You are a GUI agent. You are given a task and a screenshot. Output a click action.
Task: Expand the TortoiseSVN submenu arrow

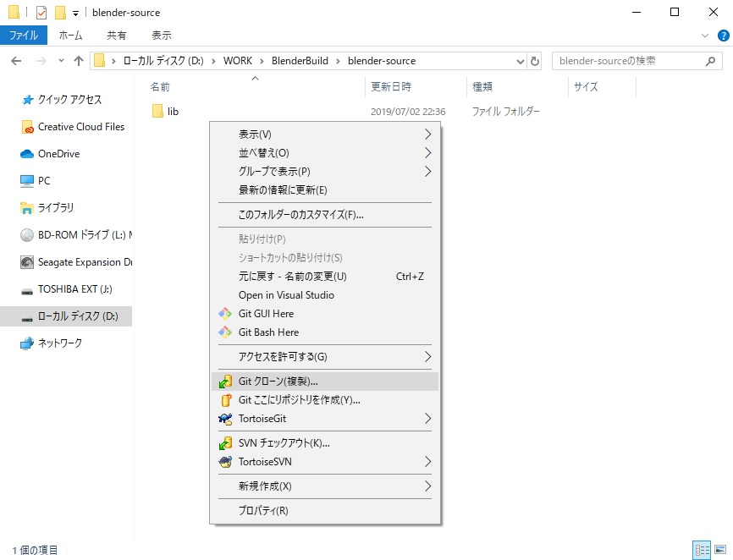[427, 462]
